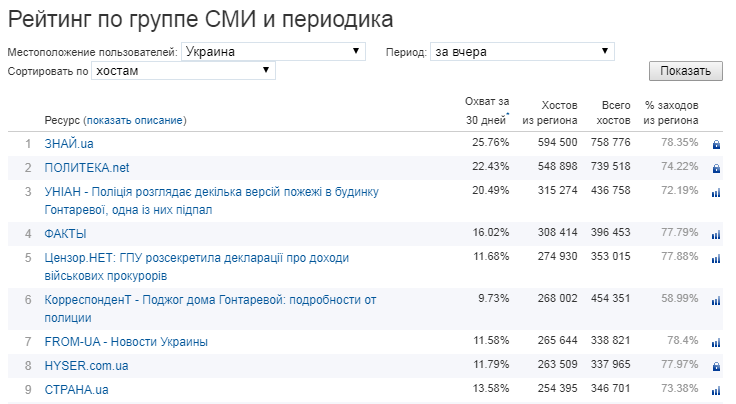Image resolution: width=736 pixels, height=404 pixels.
Task: Click the lock icon in the HYSER.com.ua row
Action: [x=716, y=367]
